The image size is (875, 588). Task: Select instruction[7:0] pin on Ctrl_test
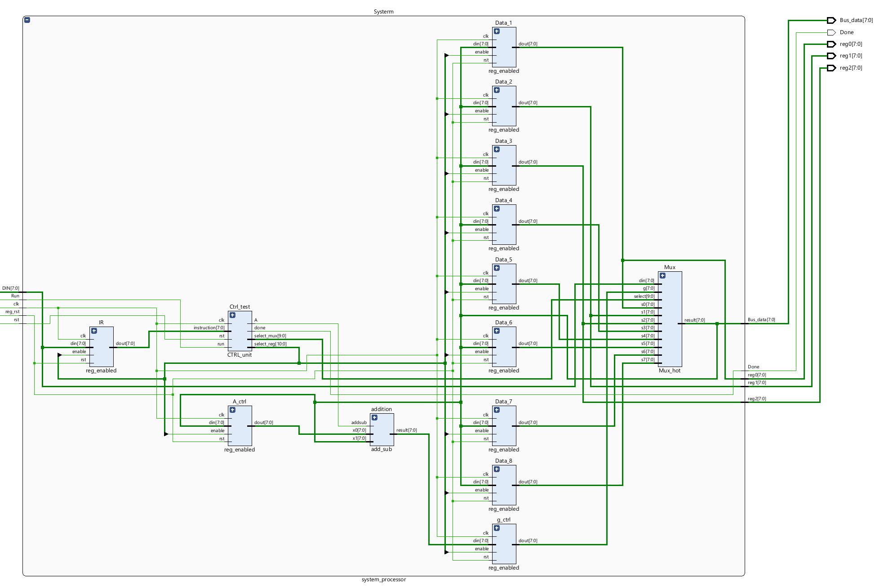pyautogui.click(x=209, y=328)
